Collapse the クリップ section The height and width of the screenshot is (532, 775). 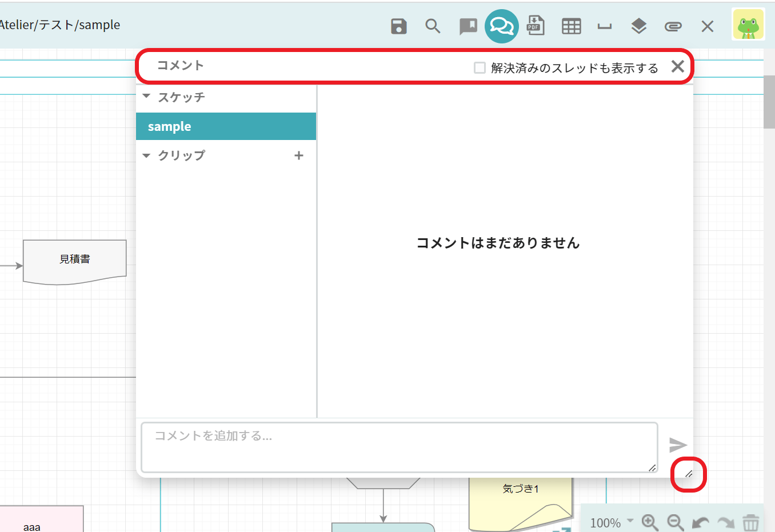coord(146,155)
